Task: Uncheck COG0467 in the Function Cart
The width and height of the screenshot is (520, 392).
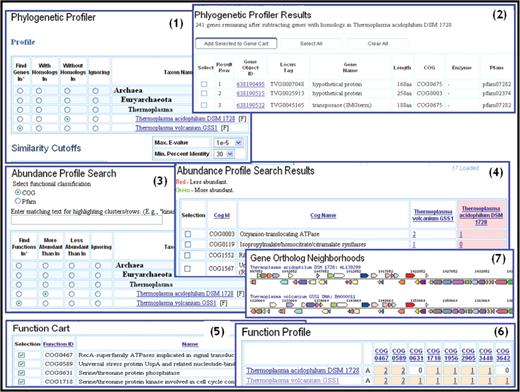Action: tap(21, 355)
